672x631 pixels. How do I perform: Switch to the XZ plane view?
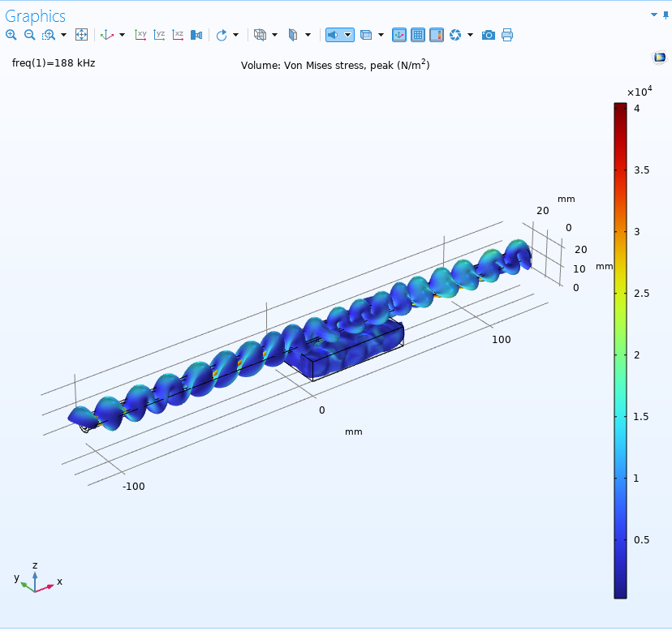point(178,35)
